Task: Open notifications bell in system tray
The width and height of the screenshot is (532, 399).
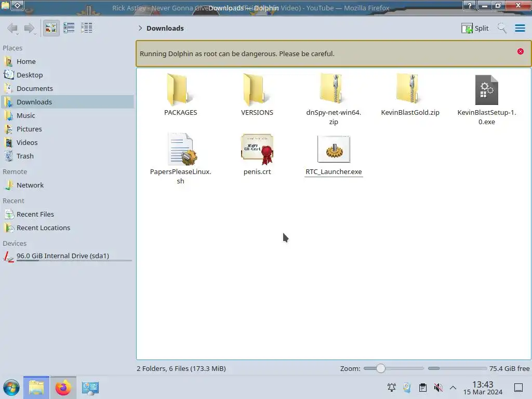Action: (x=391, y=388)
